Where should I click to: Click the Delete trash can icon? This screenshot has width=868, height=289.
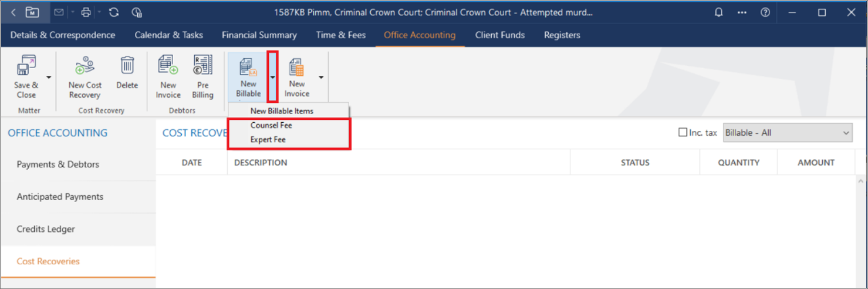click(127, 65)
